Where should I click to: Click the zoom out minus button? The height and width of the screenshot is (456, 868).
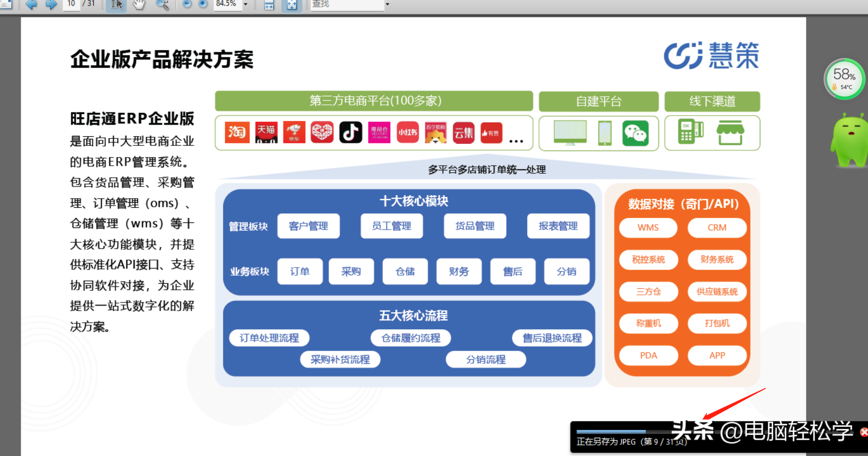(187, 4)
